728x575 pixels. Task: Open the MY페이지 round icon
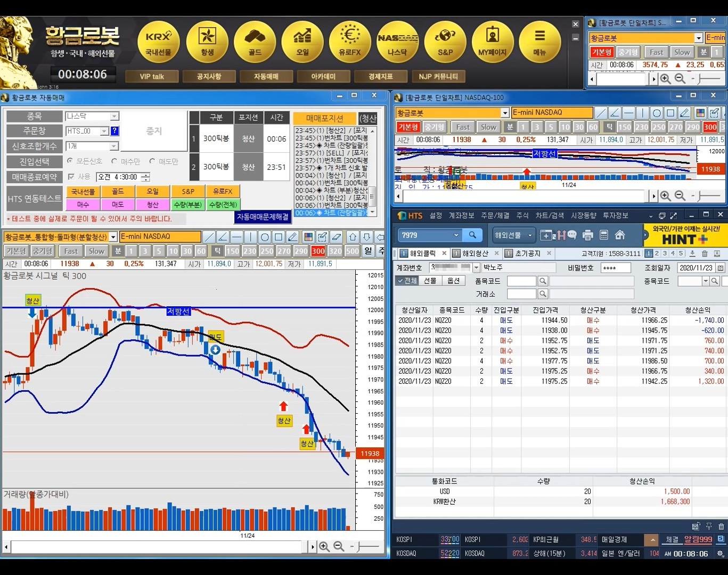click(493, 43)
